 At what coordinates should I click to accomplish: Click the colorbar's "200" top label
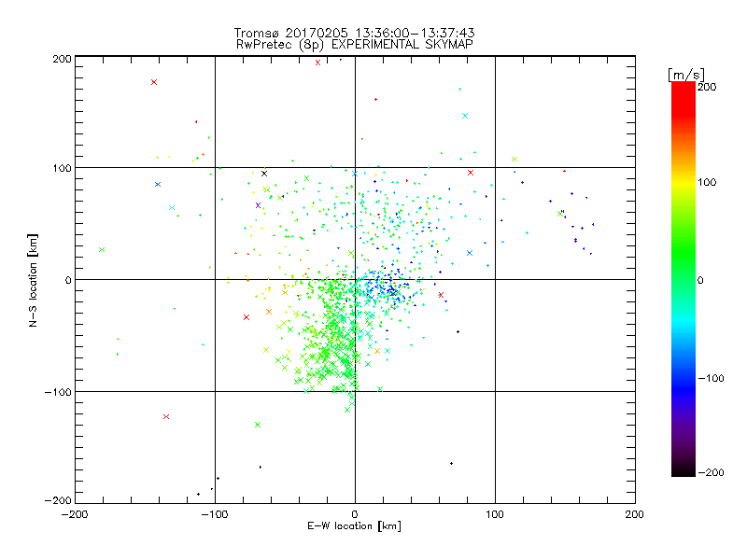point(707,87)
